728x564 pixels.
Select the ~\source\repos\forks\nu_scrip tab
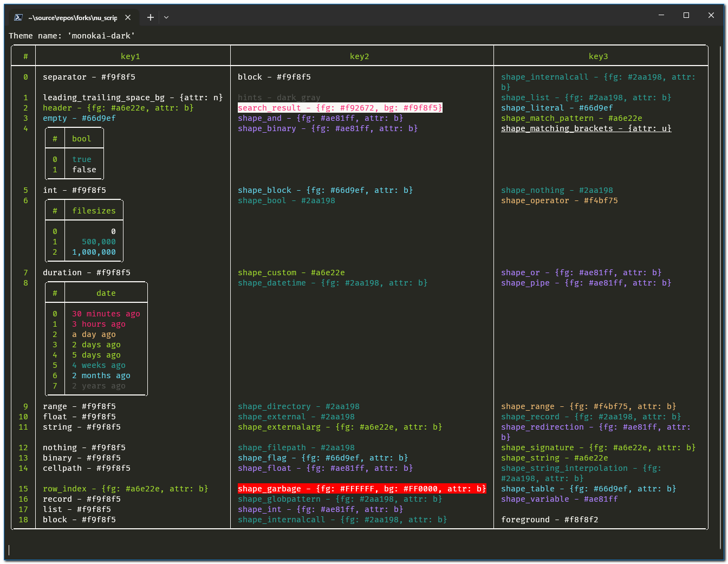73,17
